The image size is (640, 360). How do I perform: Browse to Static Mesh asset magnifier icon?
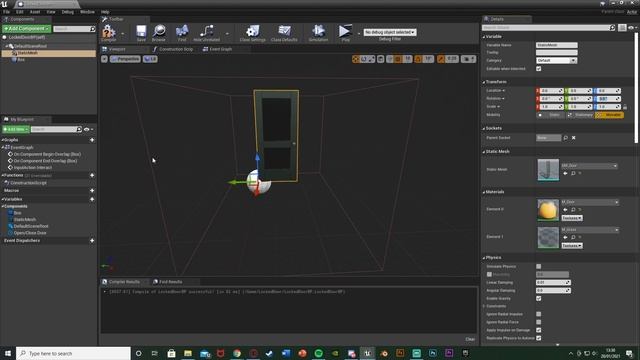pos(573,173)
